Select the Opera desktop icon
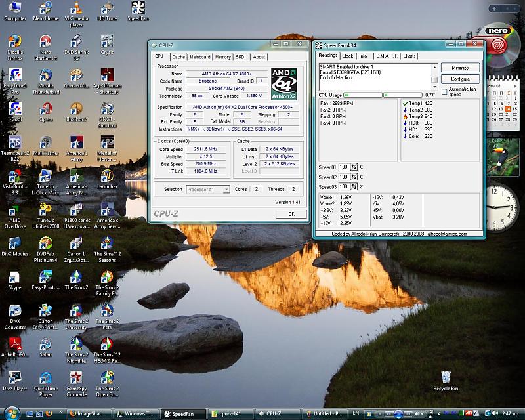This screenshot has width=525, height=420. pos(46,112)
